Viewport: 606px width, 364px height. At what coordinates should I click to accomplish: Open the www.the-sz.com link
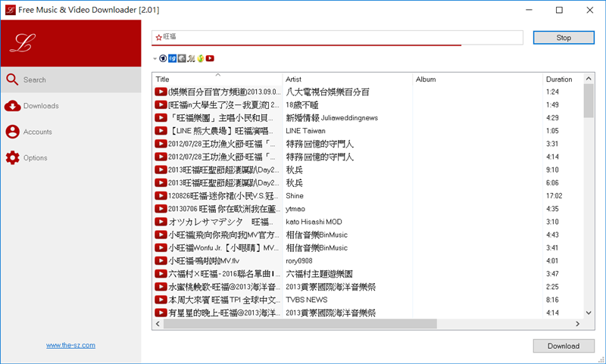point(70,345)
